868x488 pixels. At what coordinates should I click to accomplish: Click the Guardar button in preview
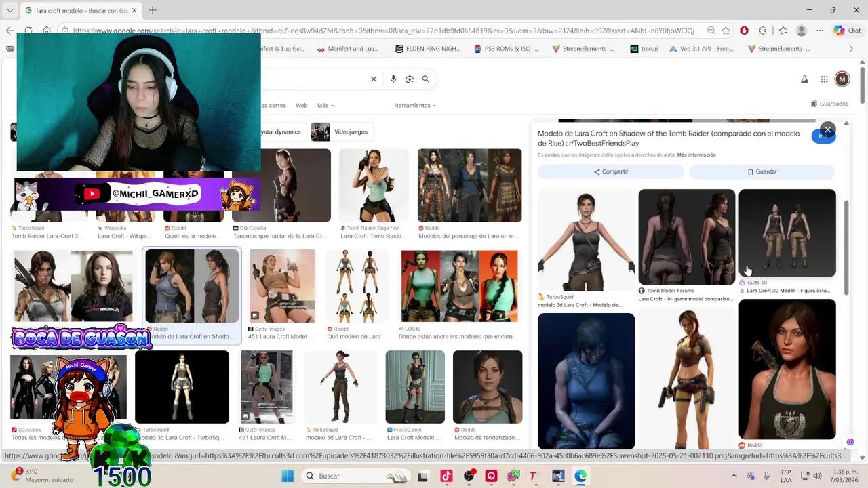[x=762, y=171]
